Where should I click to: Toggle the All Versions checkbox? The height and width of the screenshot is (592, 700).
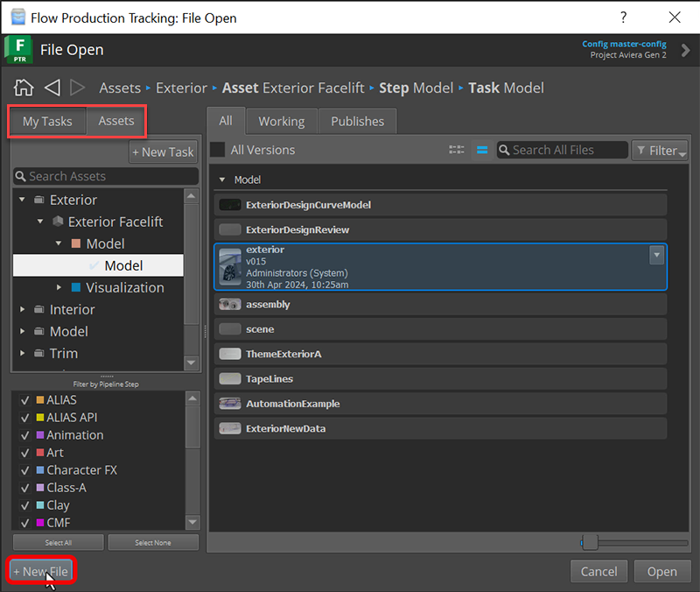[x=217, y=150]
